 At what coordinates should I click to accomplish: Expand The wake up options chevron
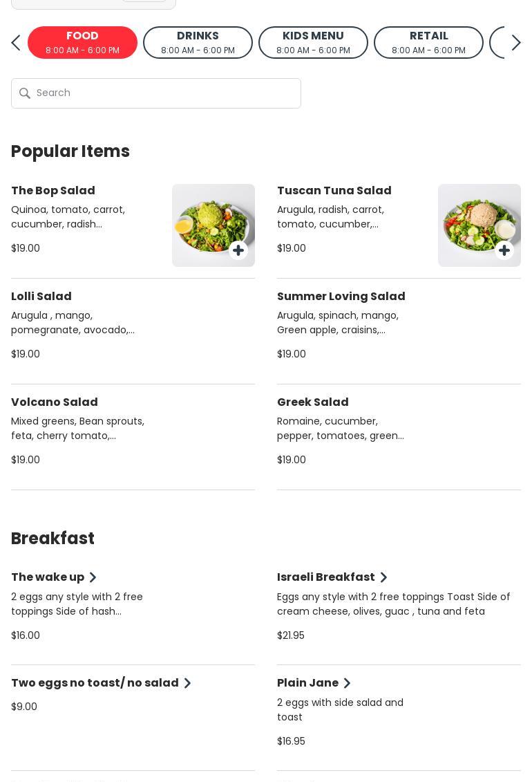(x=93, y=577)
